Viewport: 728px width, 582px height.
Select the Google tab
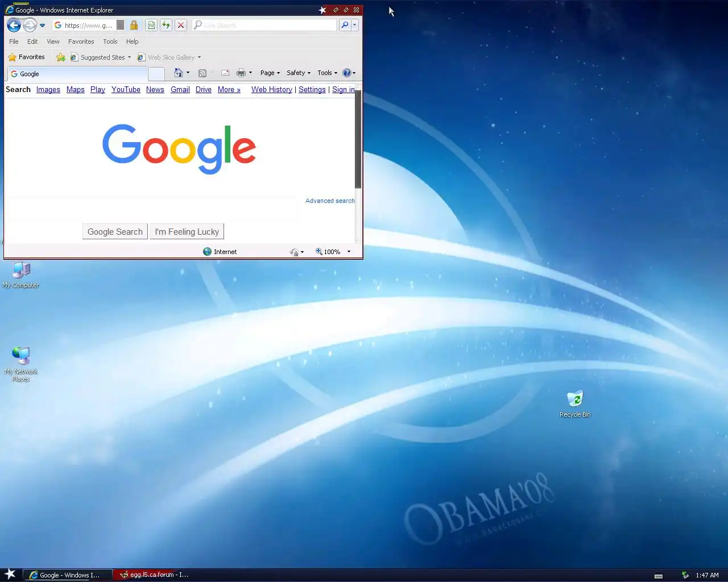[x=77, y=74]
